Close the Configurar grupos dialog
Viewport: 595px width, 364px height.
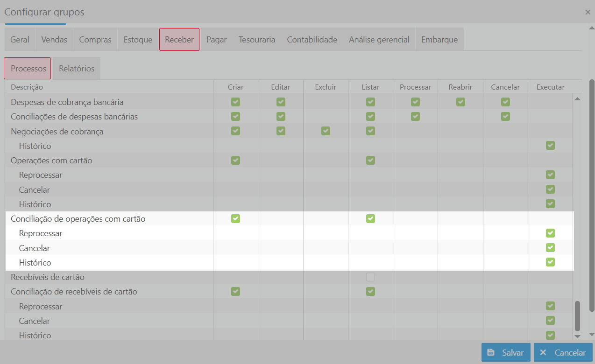(x=588, y=12)
